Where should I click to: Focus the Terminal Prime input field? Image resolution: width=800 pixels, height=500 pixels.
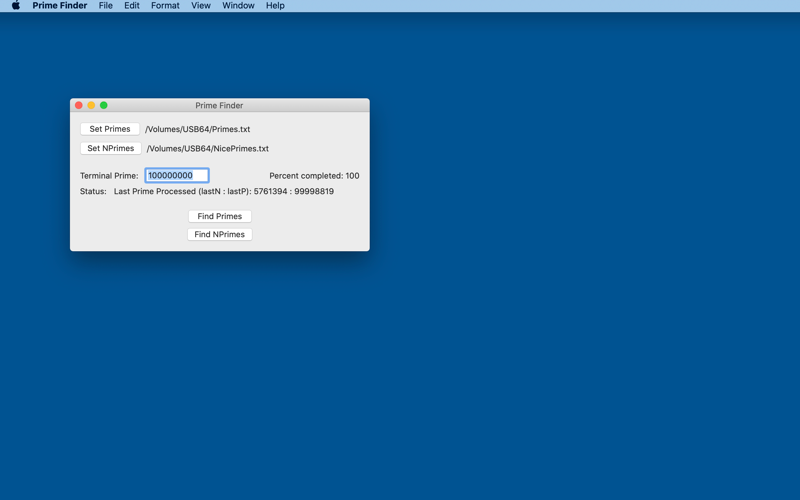coord(177,176)
